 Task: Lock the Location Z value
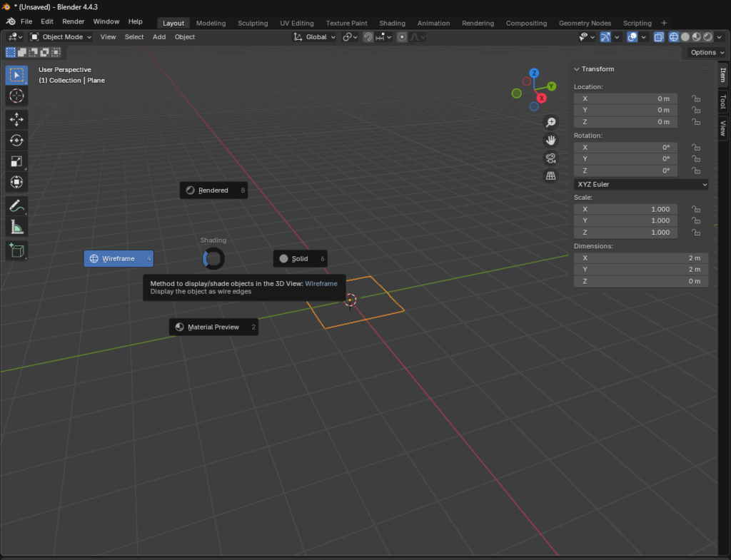[x=696, y=122]
